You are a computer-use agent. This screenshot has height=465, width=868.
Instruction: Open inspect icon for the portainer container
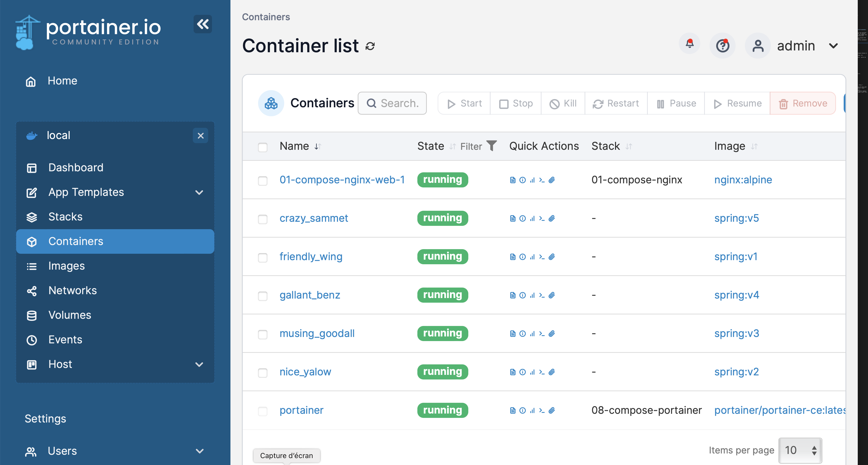(522, 410)
